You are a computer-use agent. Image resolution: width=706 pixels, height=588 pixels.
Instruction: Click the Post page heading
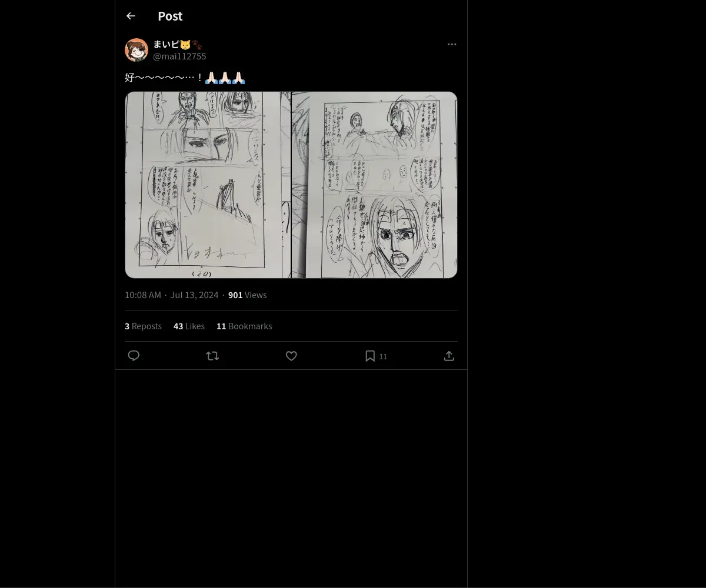coord(170,16)
